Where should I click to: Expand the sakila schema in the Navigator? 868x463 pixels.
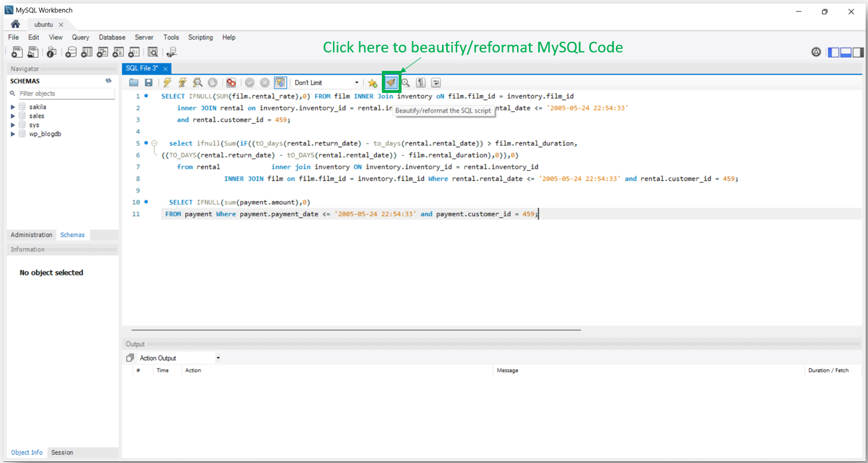pyautogui.click(x=13, y=106)
